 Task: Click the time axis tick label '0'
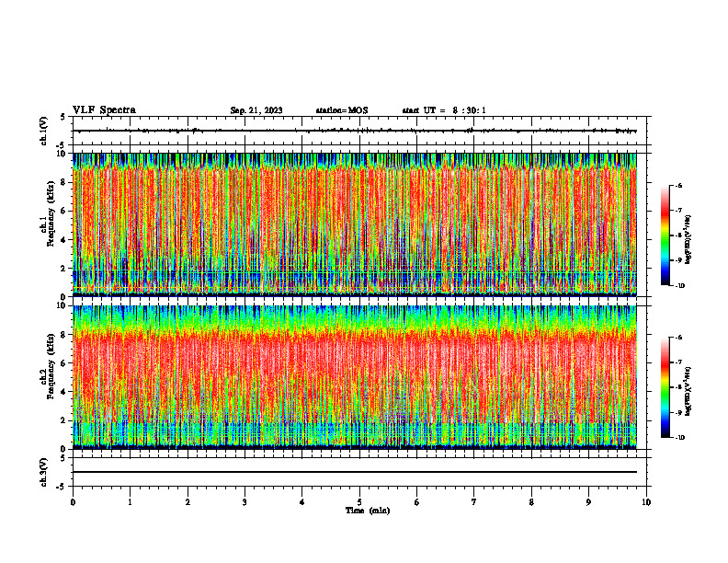coord(73,502)
